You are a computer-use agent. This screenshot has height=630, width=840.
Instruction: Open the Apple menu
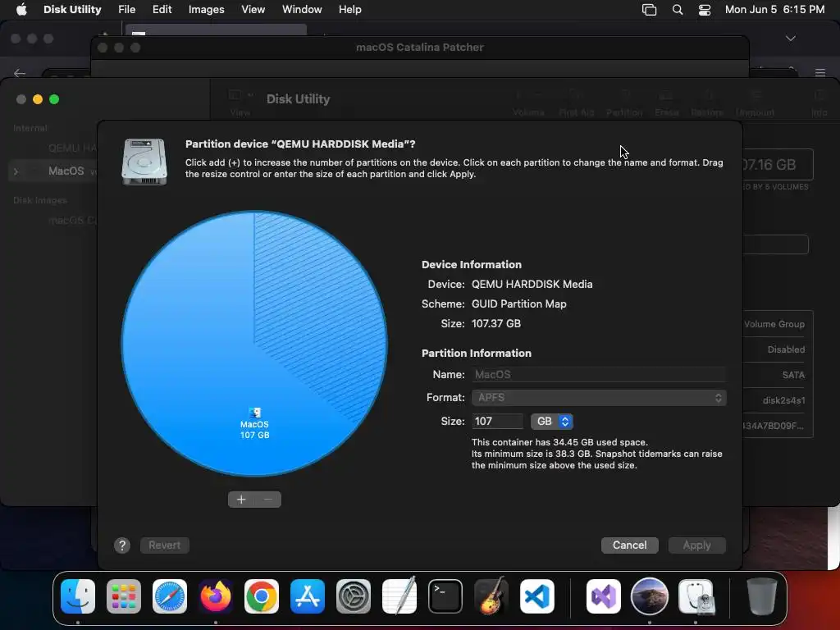pos(21,10)
